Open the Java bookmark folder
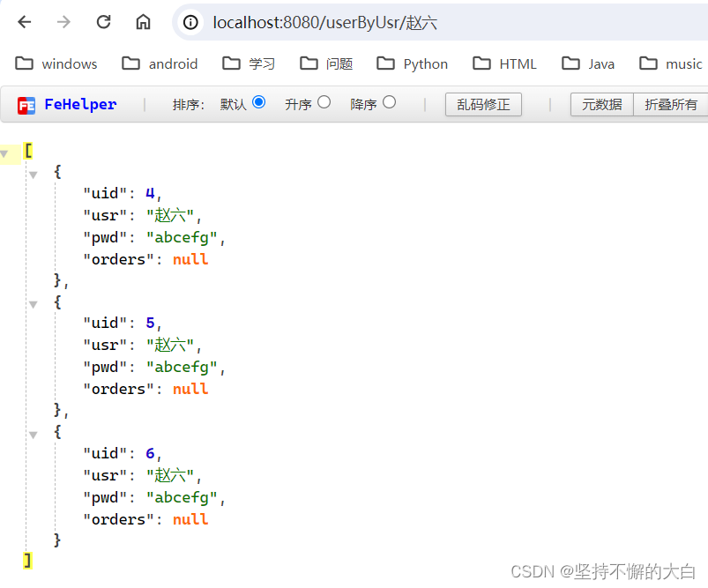Viewport: 708px width, 588px height. click(588, 63)
